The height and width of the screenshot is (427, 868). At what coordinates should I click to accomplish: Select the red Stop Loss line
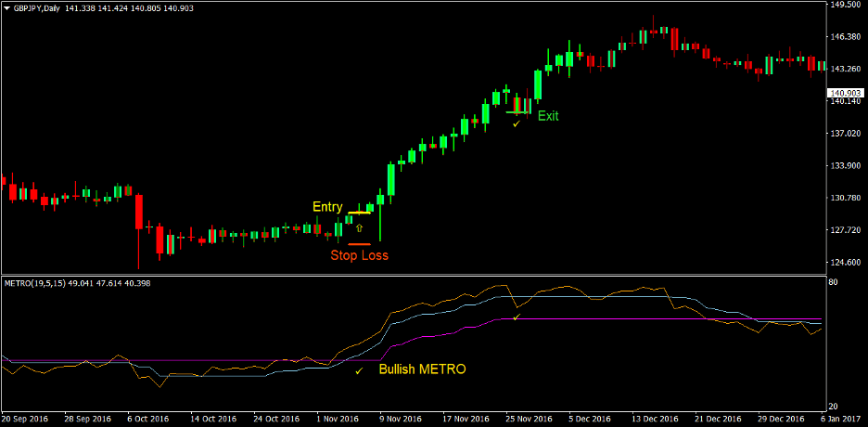pyautogui.click(x=359, y=244)
